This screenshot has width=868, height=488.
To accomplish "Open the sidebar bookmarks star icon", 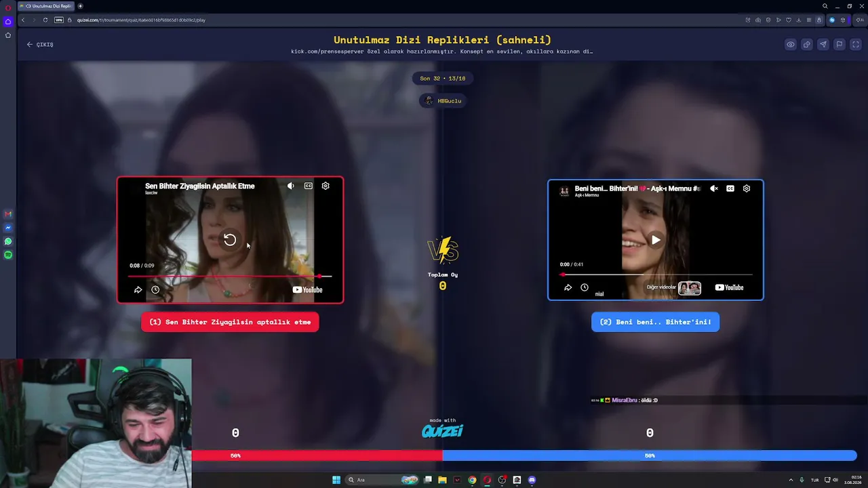I will coord(8,35).
